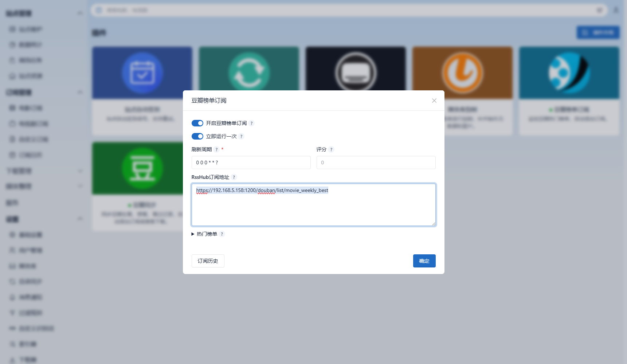The height and width of the screenshot is (364, 627).
Task: Click into the RssHub订阅地址 text area
Action: pos(314,205)
